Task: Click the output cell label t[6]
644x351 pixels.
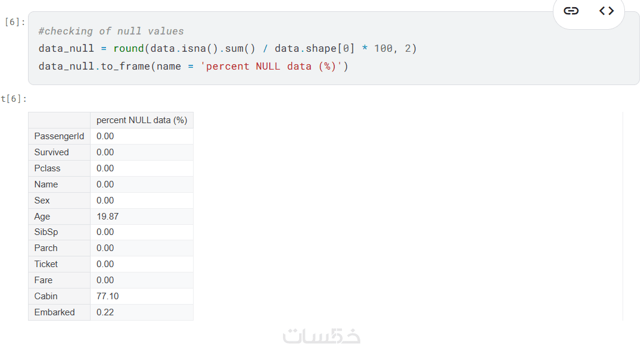Action: (14, 99)
